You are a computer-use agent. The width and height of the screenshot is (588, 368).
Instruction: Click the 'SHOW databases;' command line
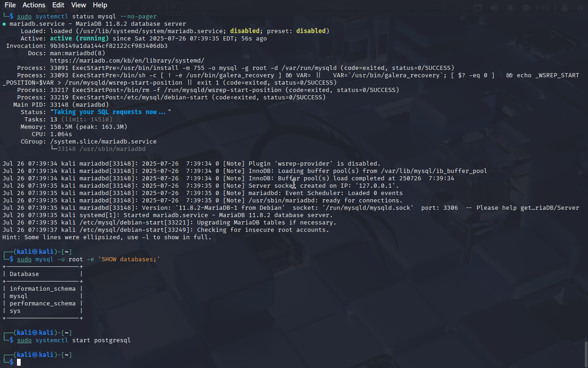point(89,259)
